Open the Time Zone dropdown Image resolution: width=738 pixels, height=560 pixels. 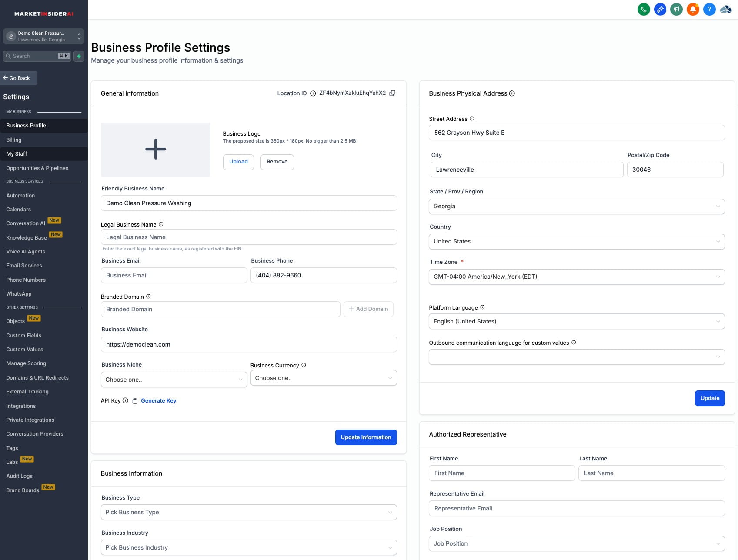pos(576,277)
